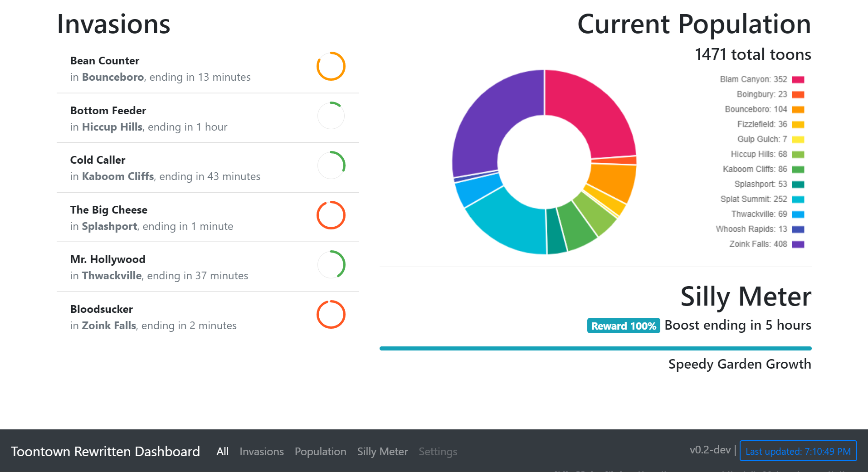868x472 pixels.
Task: Click the 'Splat Summit: 252' legend label
Action: pyautogui.click(x=754, y=199)
